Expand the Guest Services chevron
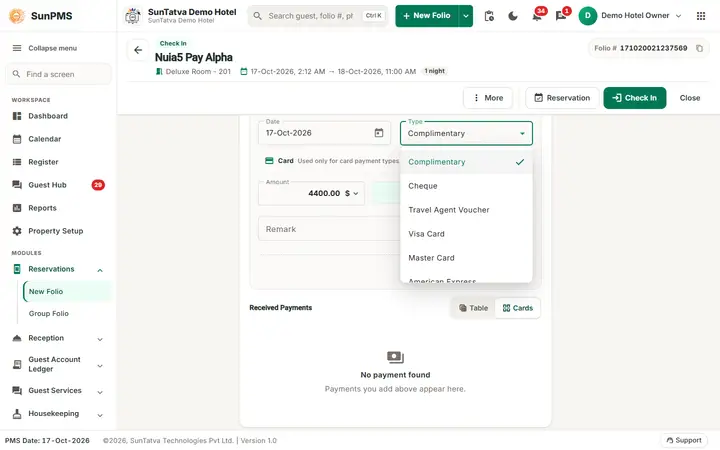Image resolution: width=720 pixels, height=450 pixels. pos(100,392)
